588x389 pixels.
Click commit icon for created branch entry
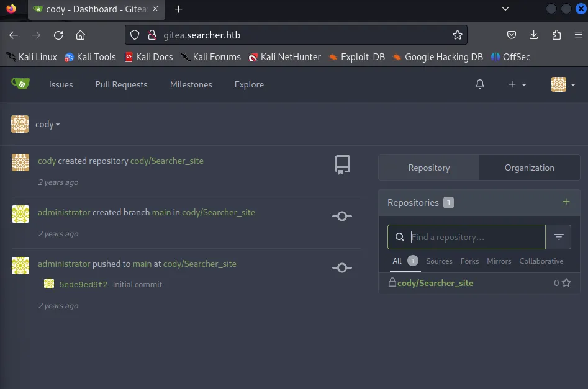click(x=342, y=217)
